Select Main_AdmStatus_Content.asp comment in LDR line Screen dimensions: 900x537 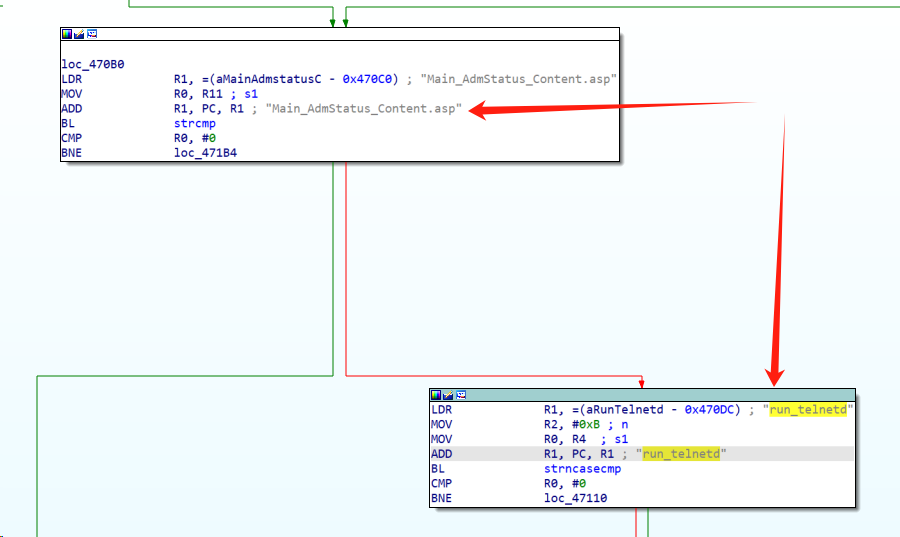[519, 79]
